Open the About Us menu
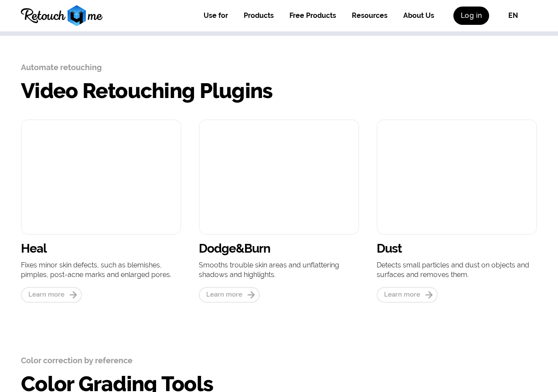Screen dimensions: 558x392 (418, 16)
